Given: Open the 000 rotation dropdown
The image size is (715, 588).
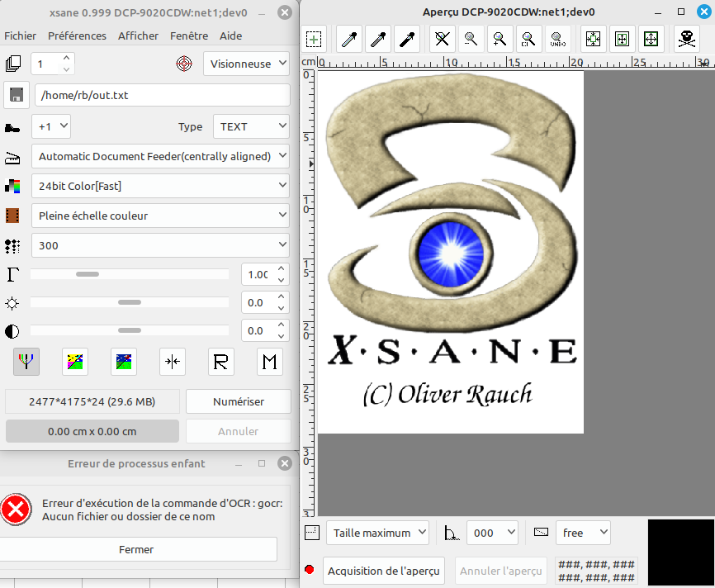Looking at the screenshot, I should pos(492,533).
